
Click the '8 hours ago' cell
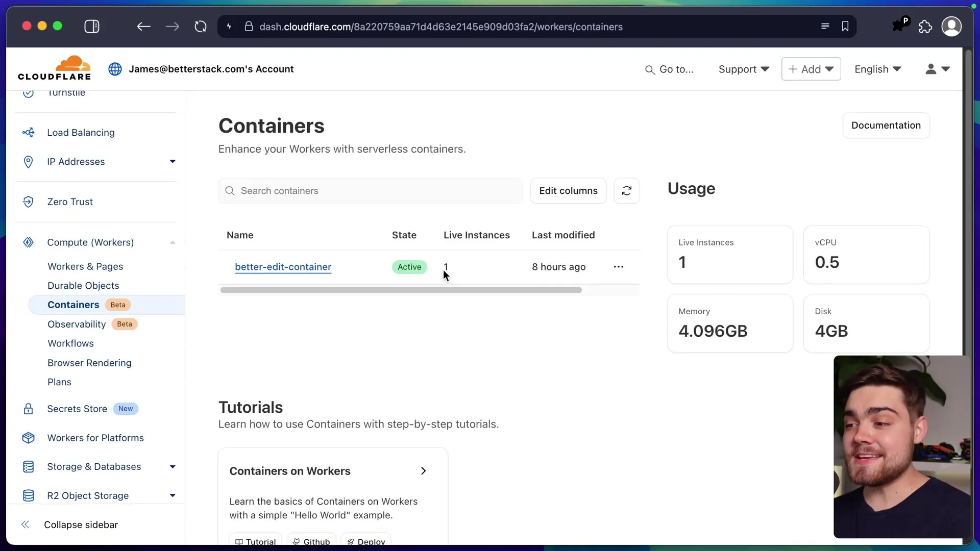point(558,267)
